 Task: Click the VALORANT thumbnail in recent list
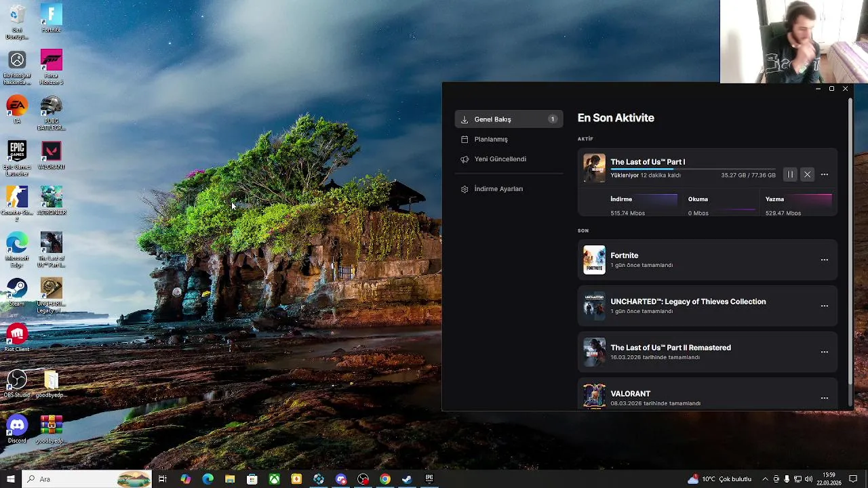[594, 396]
